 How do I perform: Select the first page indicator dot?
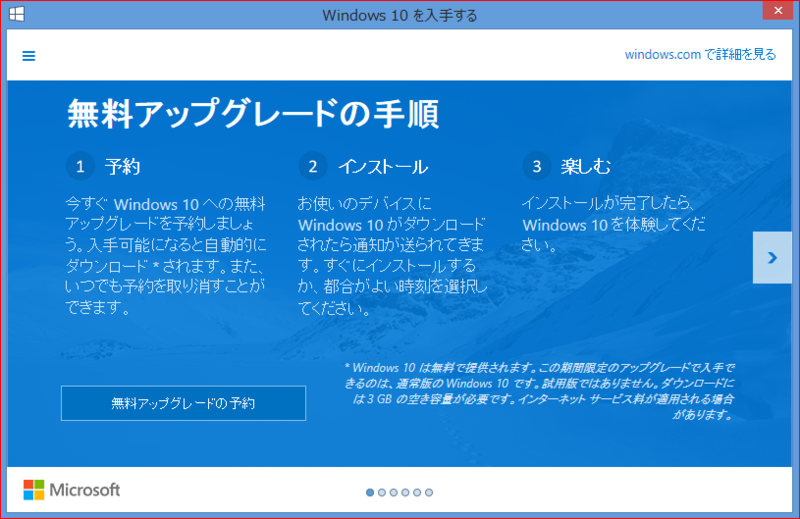coord(370,492)
